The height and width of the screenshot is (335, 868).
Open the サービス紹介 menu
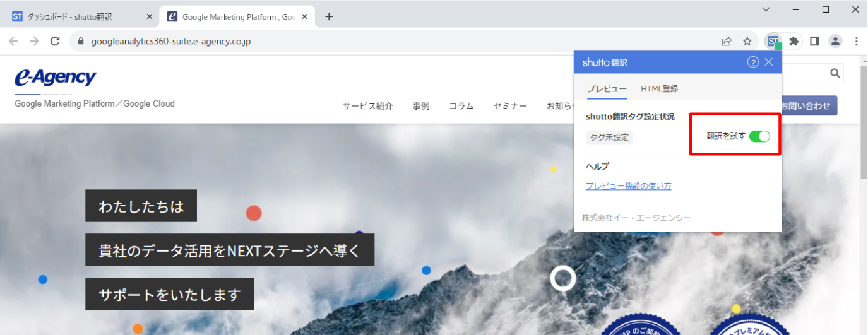[x=368, y=106]
